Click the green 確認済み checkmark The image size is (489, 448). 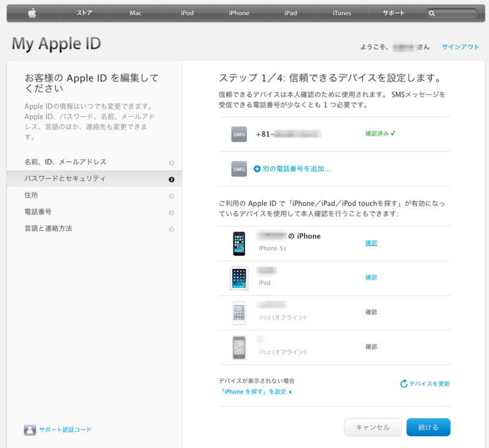pyautogui.click(x=393, y=133)
